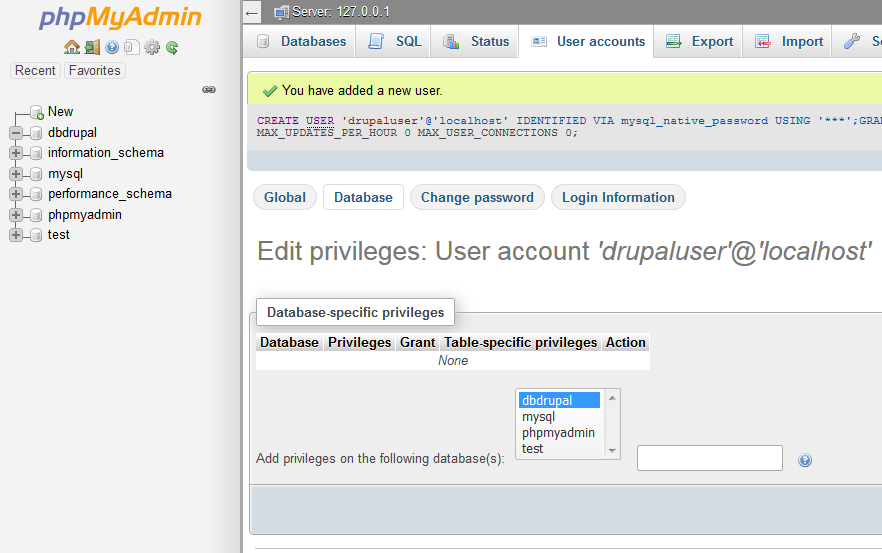Click the back arrow beside Server
The width and height of the screenshot is (882, 553).
[252, 12]
